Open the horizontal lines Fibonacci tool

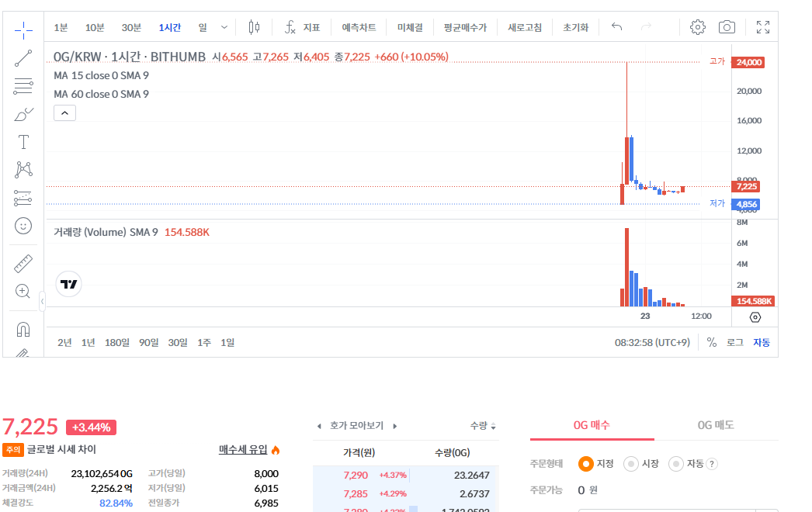(x=23, y=86)
